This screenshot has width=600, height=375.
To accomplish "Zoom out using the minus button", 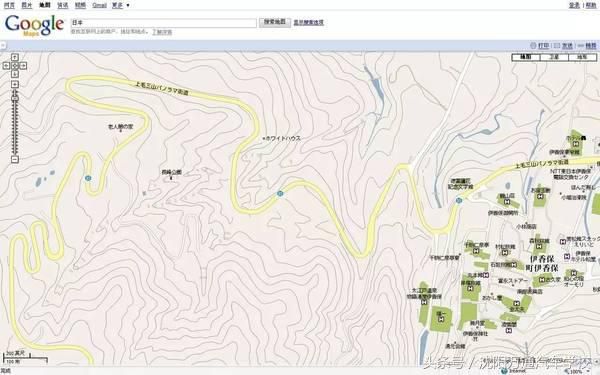I will [15, 159].
